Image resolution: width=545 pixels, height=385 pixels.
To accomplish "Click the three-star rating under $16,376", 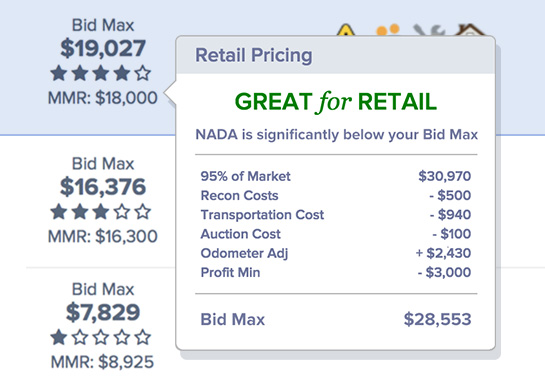I will [x=100, y=212].
